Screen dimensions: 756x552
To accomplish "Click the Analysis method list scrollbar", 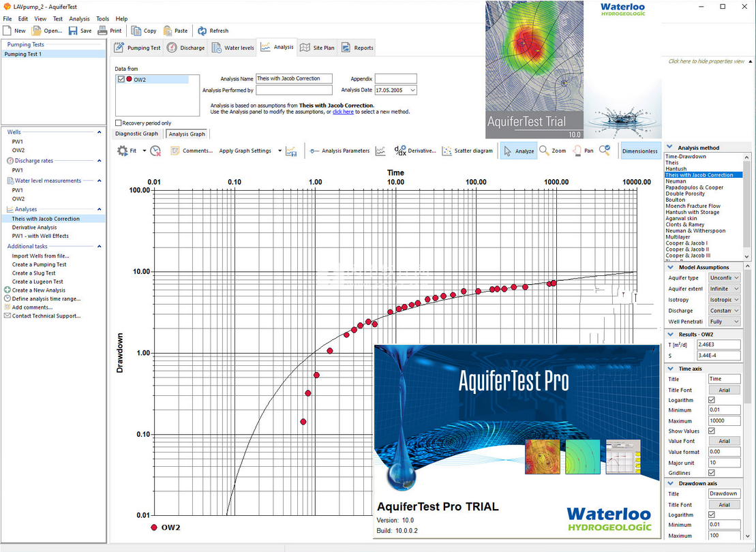I will pos(747,206).
